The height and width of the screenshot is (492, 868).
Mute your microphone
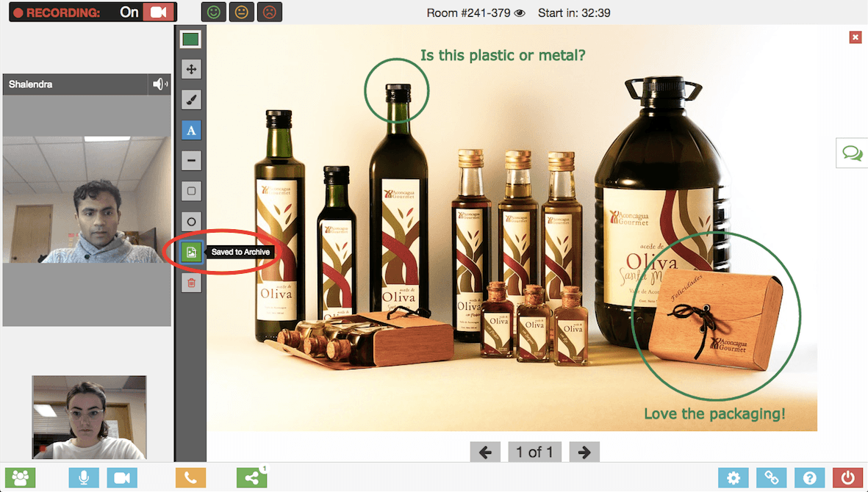click(x=84, y=477)
